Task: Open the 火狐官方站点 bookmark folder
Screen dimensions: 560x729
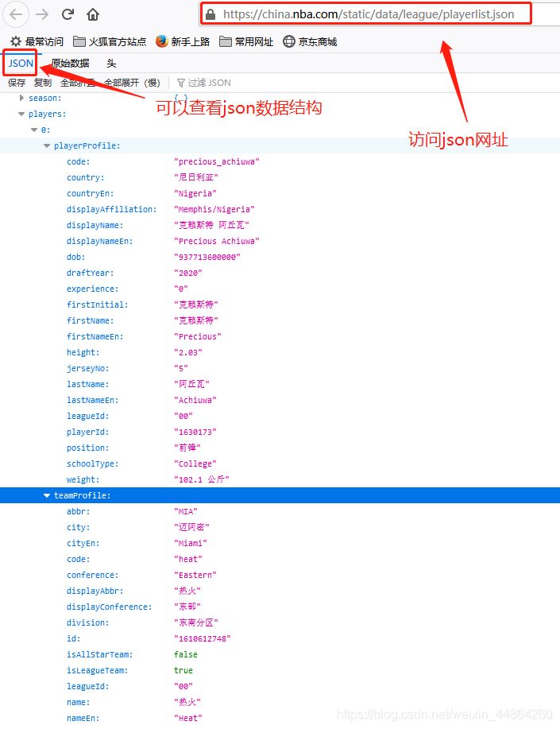Action: 110,42
